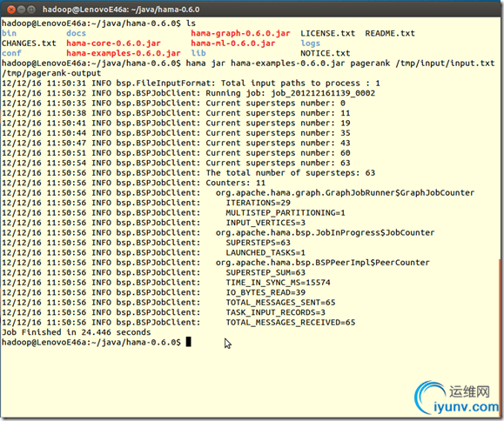Screen dimensions: 504x421
Task: Click the 'conf' directory entry
Action: coord(11,53)
